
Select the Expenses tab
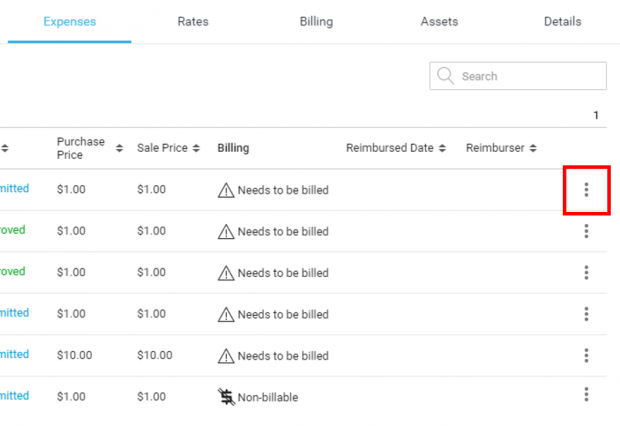(x=70, y=21)
